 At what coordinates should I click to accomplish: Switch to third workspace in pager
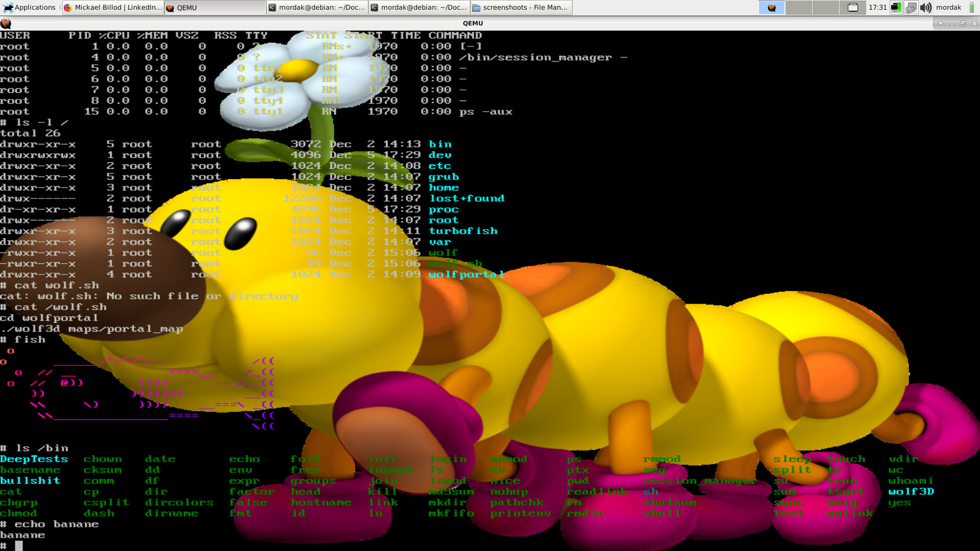pos(825,7)
